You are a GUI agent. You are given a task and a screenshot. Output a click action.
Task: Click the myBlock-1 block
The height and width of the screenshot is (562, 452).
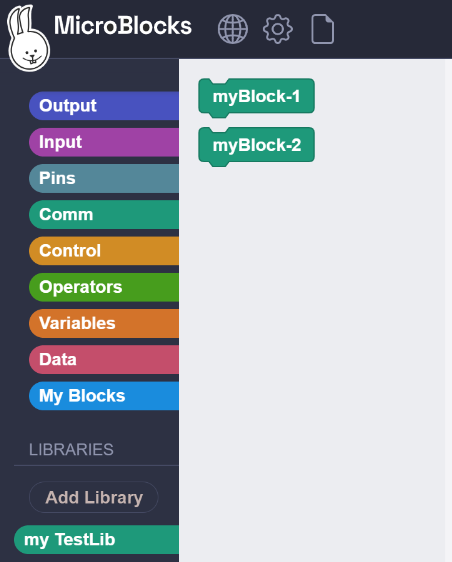coord(256,97)
